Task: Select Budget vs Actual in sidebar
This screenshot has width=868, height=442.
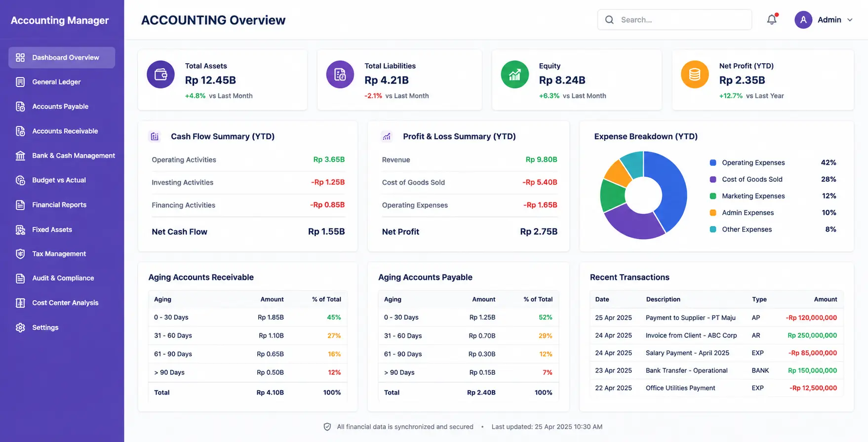Action: click(x=59, y=180)
